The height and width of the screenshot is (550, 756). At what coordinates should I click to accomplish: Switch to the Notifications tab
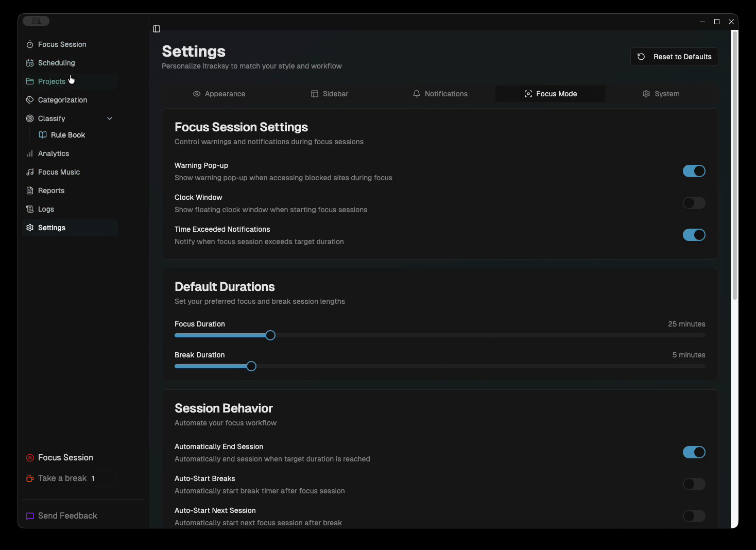(x=440, y=94)
